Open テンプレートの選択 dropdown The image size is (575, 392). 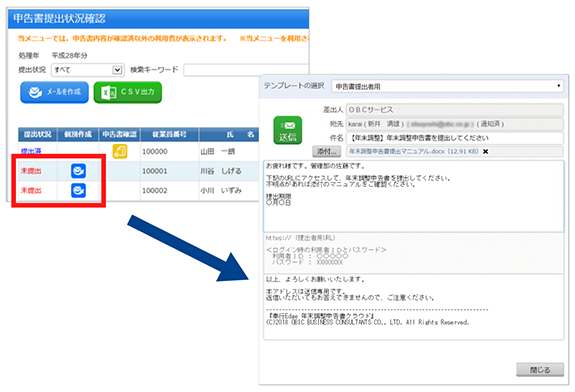447,86
